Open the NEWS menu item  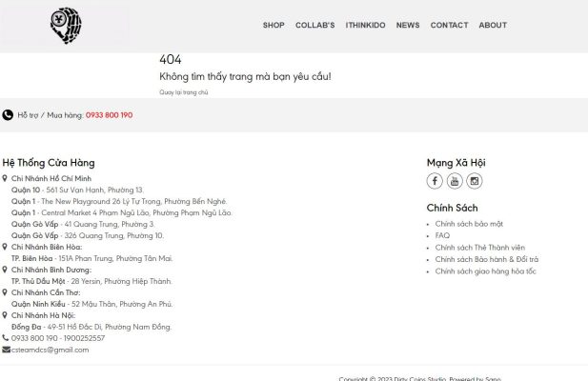(x=408, y=25)
